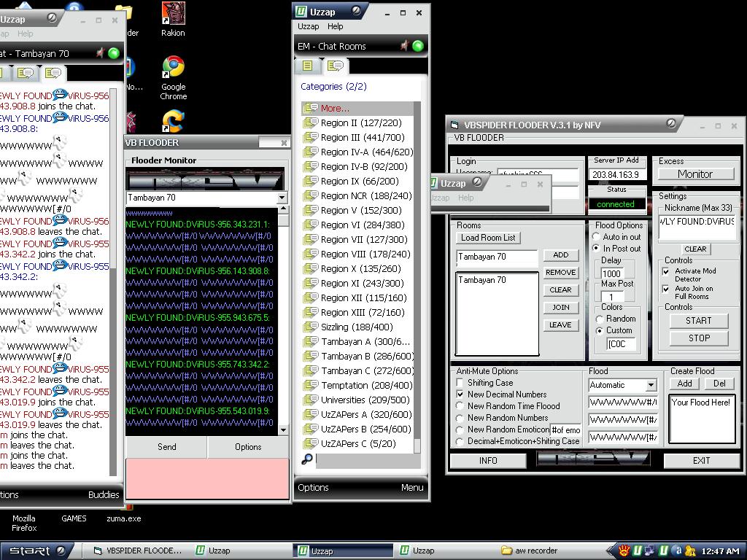Click Load Room List button
Image resolution: width=747 pixels, height=560 pixels.
(x=488, y=238)
